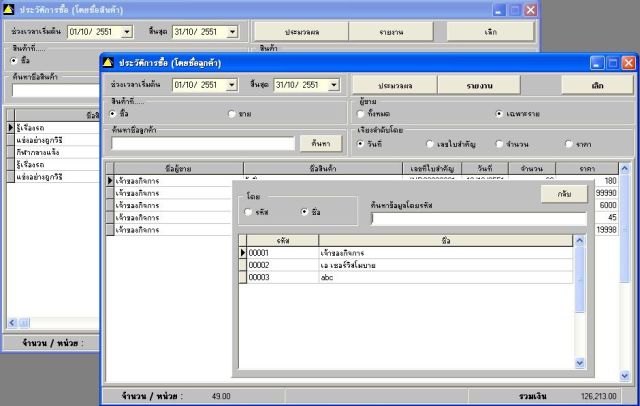The image size is (640, 406).
Task: Sort by 'เลขใบสำคัญ' radio option
Action: [x=430, y=144]
